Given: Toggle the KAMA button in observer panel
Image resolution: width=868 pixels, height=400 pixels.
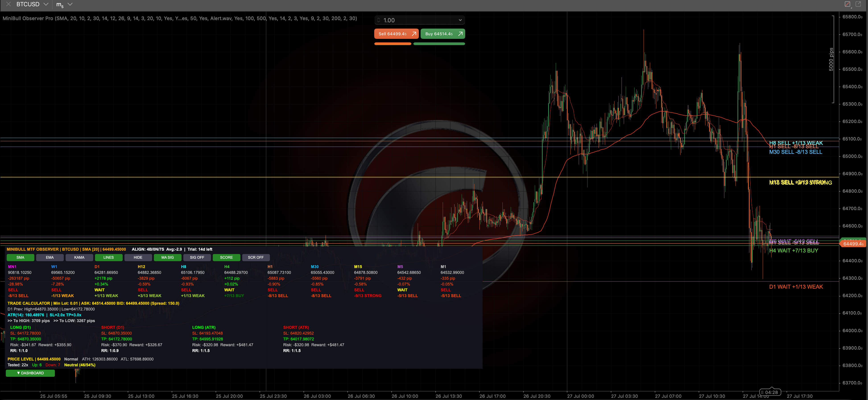Looking at the screenshot, I should click(x=79, y=257).
